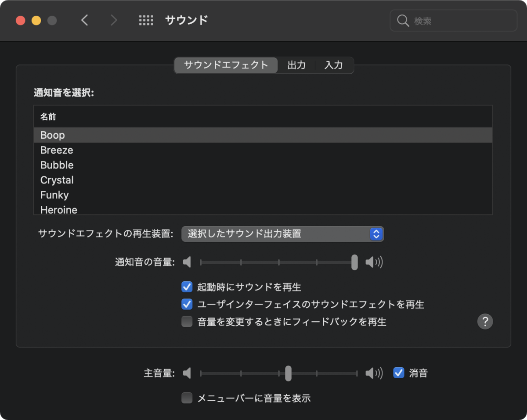Open the サウンドエフェクトの再生装置 dropdown
This screenshot has width=527, height=420.
point(283,234)
